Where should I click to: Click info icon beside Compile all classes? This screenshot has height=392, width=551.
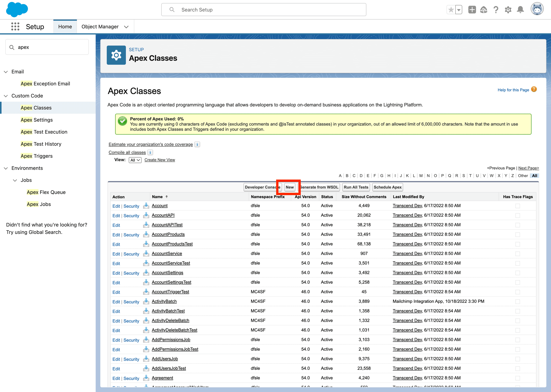point(150,152)
